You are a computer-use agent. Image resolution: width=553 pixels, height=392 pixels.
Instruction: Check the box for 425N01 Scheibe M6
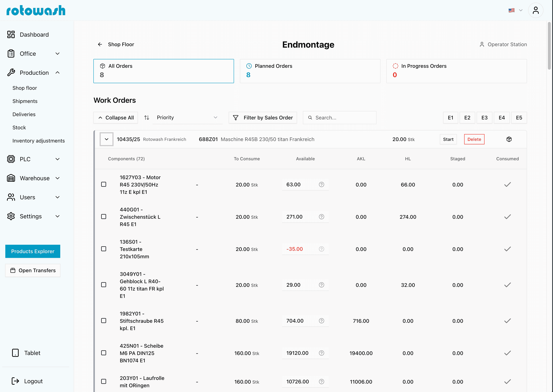[103, 353]
